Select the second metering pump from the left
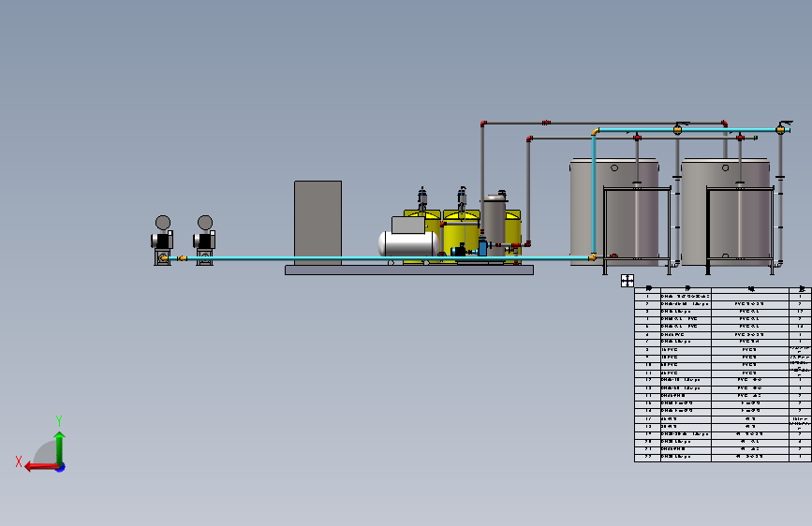This screenshot has height=526, width=812. click(x=204, y=241)
